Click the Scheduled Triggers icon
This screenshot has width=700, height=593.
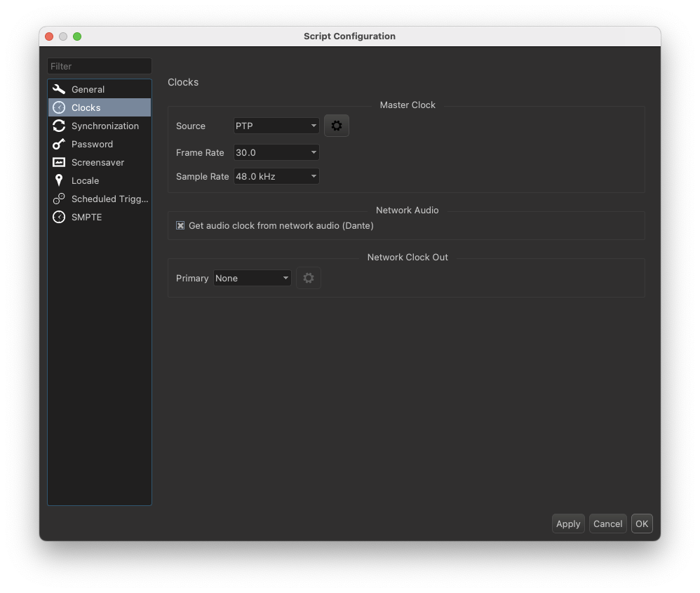click(x=59, y=199)
